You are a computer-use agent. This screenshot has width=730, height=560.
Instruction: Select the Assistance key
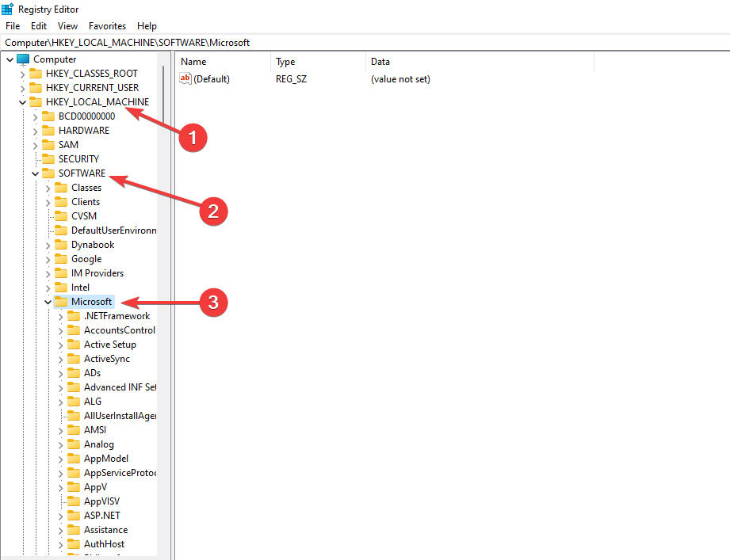tap(105, 530)
